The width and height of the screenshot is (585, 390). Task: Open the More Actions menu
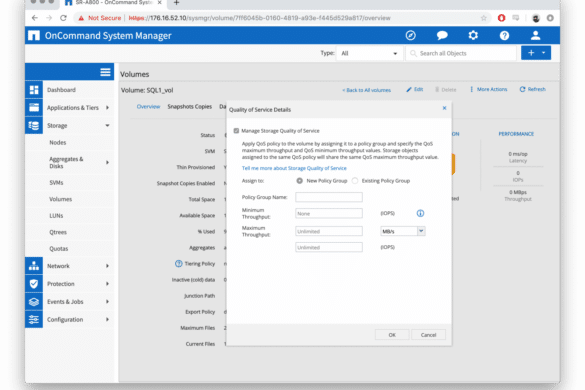click(488, 89)
